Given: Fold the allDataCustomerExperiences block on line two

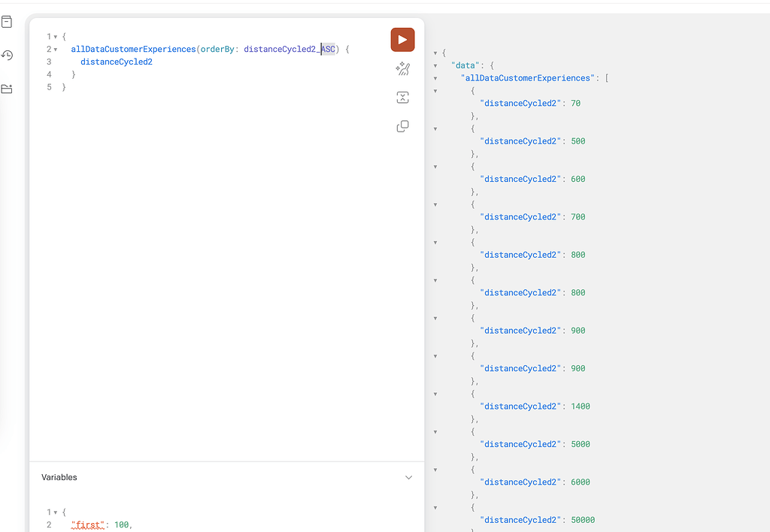Looking at the screenshot, I should click(54, 49).
